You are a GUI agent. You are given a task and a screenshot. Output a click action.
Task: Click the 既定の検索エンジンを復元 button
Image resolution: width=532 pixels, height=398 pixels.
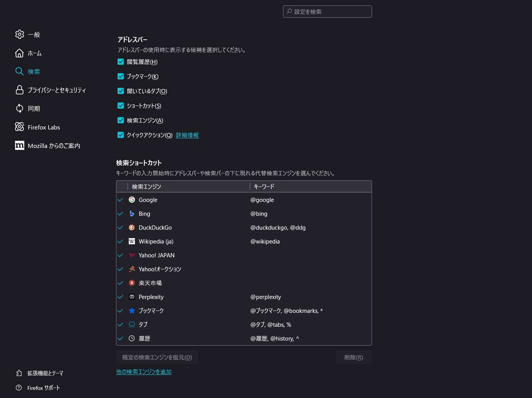click(157, 357)
